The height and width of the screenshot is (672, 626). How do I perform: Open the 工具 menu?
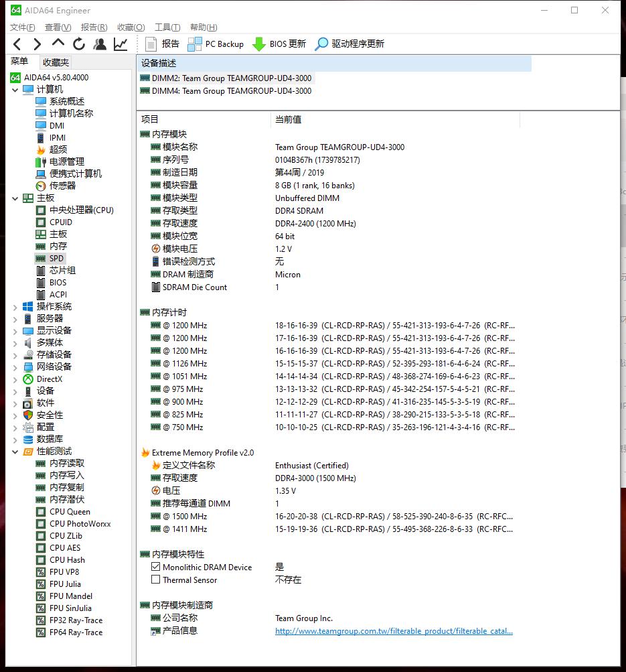[167, 27]
